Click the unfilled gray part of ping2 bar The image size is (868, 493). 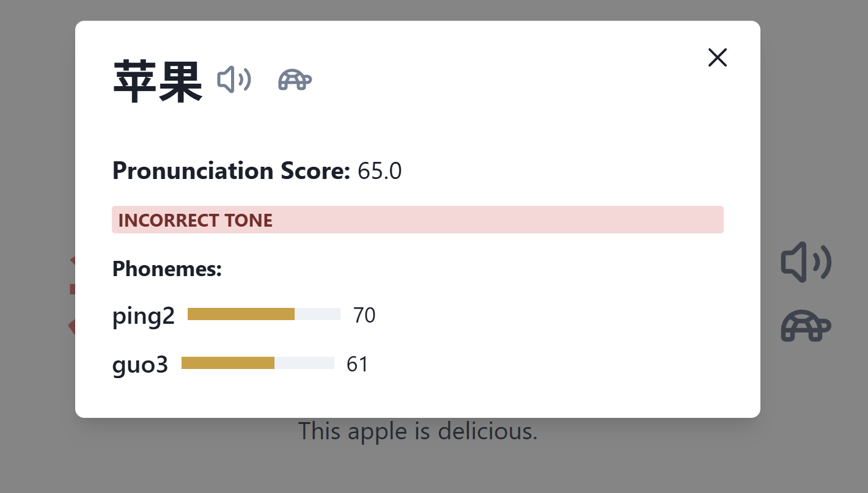317,314
